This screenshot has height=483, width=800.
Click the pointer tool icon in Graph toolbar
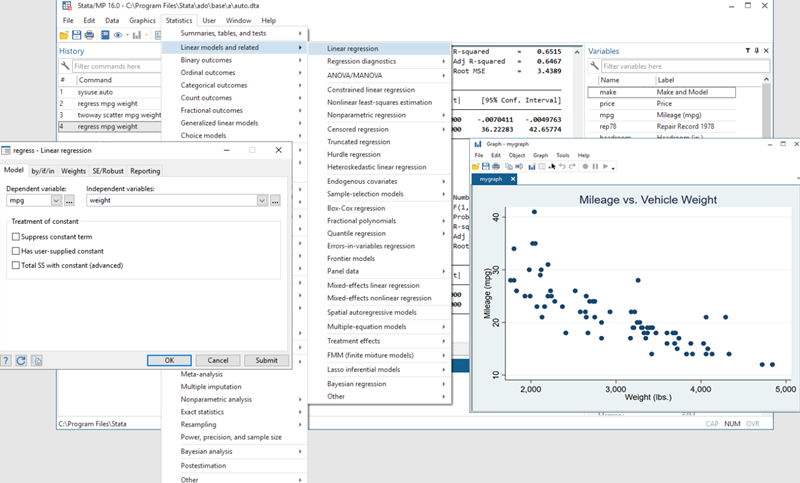552,166
